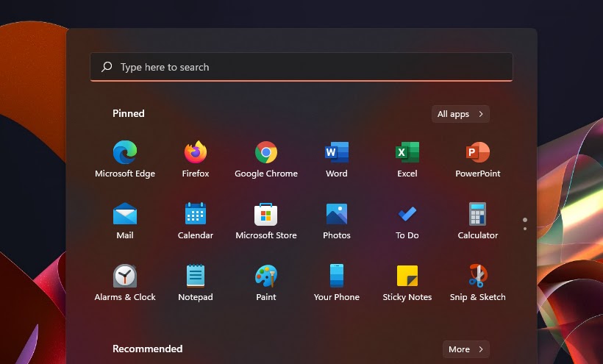603x364 pixels.
Task: Launch Snip & Sketch tool
Action: pyautogui.click(x=478, y=276)
